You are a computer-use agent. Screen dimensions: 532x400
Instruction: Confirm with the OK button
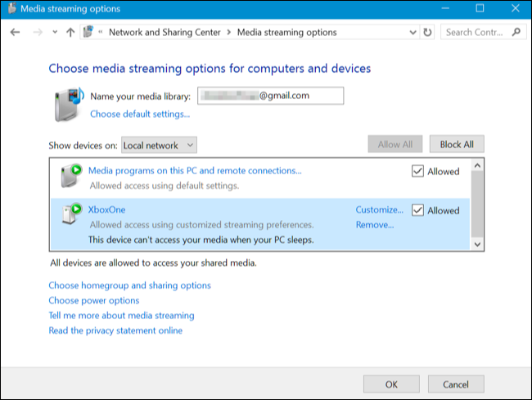point(391,384)
